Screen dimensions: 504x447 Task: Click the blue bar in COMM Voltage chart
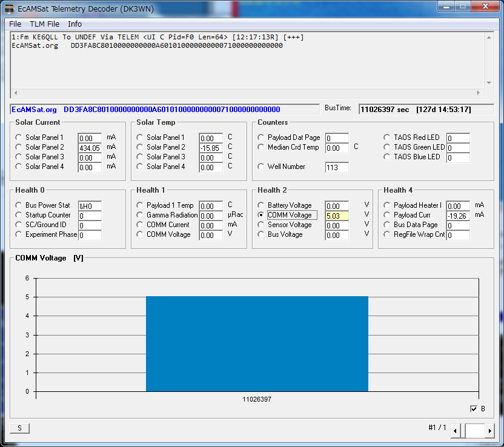[x=257, y=344]
